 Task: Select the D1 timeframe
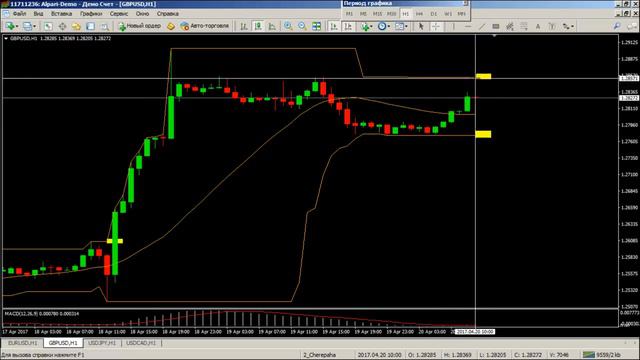coord(433,14)
